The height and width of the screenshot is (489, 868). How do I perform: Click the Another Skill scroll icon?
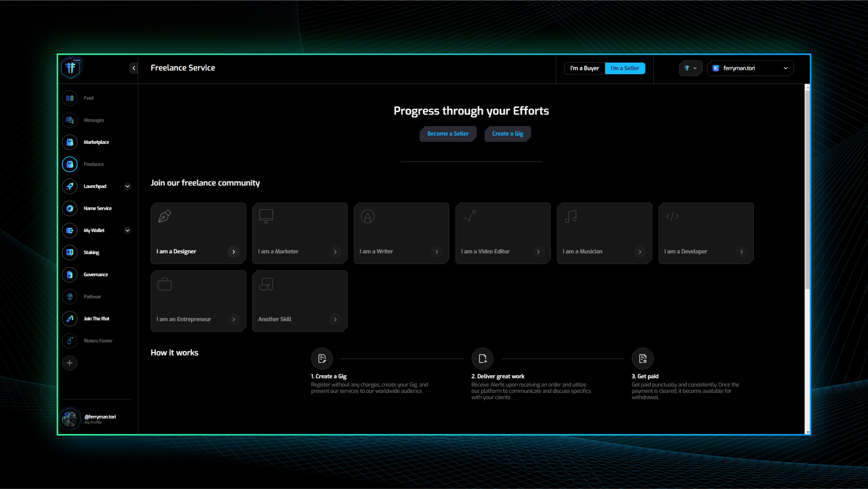point(266,284)
